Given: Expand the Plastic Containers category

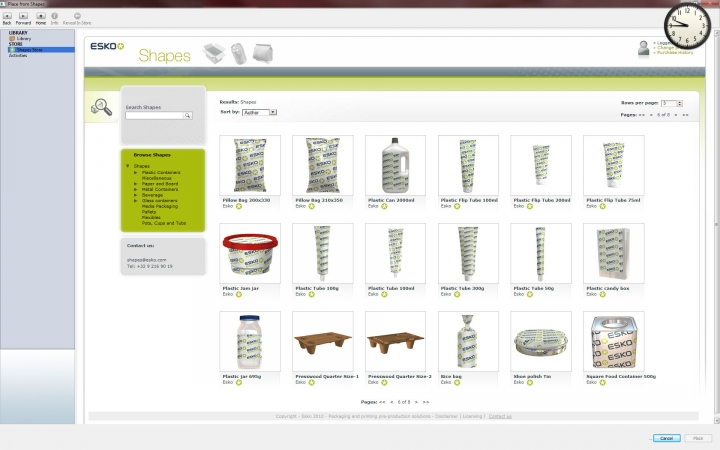Looking at the screenshot, I should point(135,172).
